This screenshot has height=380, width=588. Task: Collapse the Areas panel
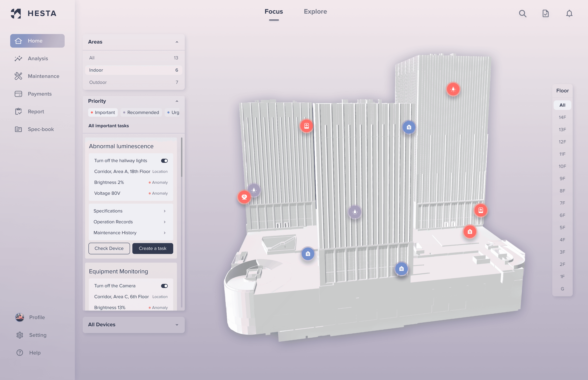pos(177,42)
